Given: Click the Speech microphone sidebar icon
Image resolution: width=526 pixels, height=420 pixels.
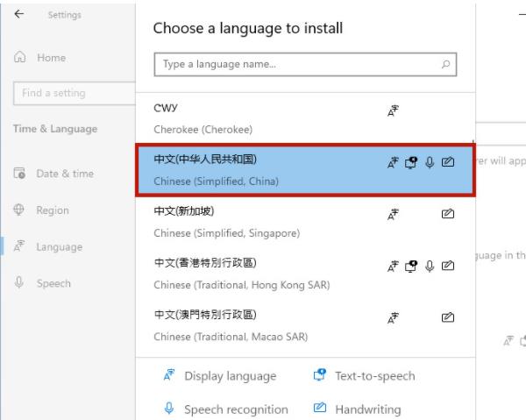Looking at the screenshot, I should pos(19,282).
